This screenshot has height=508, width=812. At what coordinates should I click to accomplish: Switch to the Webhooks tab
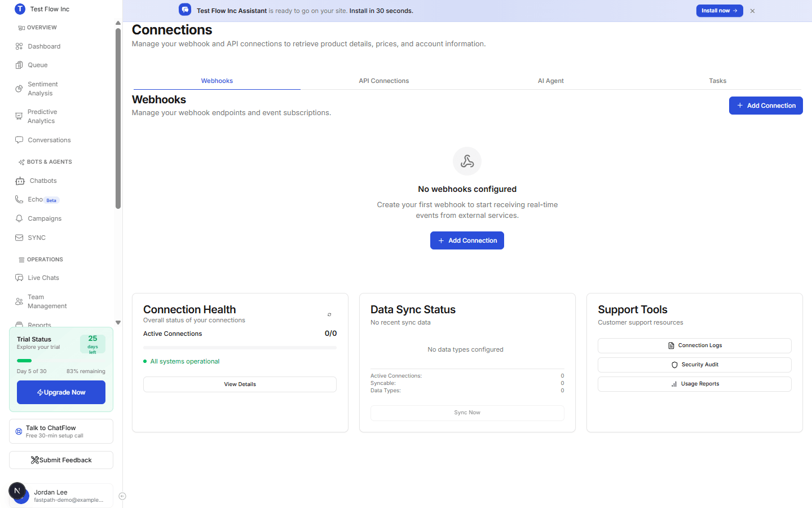tap(217, 81)
